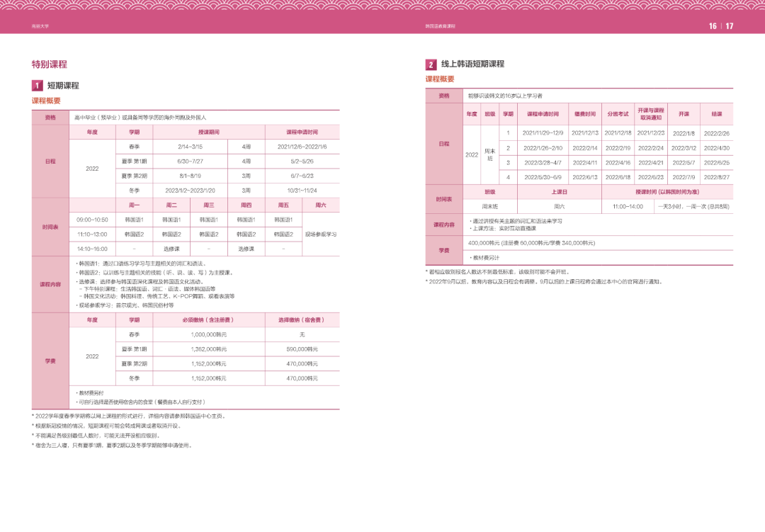Select the 必须缴纳(含注册费) column header
Image resolution: width=765 pixels, height=532 pixels.
(208, 319)
